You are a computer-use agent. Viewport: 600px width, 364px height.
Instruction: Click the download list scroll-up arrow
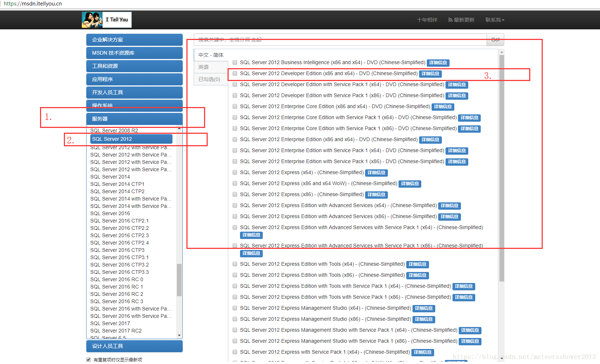point(502,52)
